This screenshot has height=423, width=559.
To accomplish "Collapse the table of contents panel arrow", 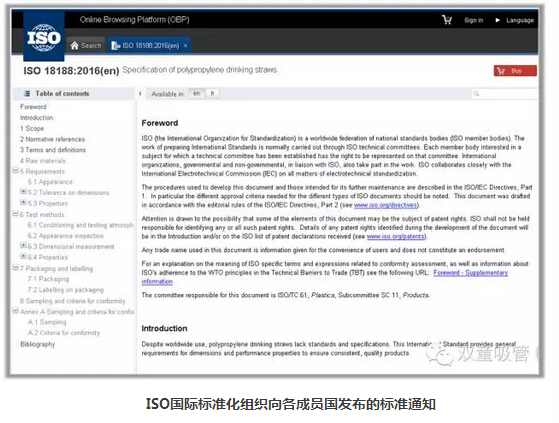I will (x=140, y=94).
